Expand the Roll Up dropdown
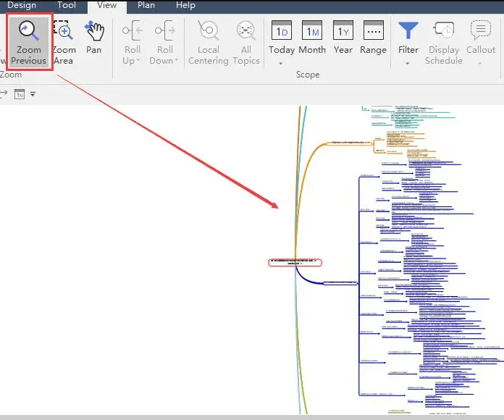 click(138, 61)
